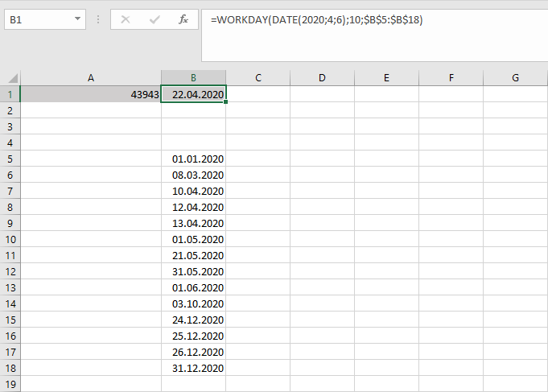Click the Enter checkmark icon in formula bar

click(x=154, y=19)
